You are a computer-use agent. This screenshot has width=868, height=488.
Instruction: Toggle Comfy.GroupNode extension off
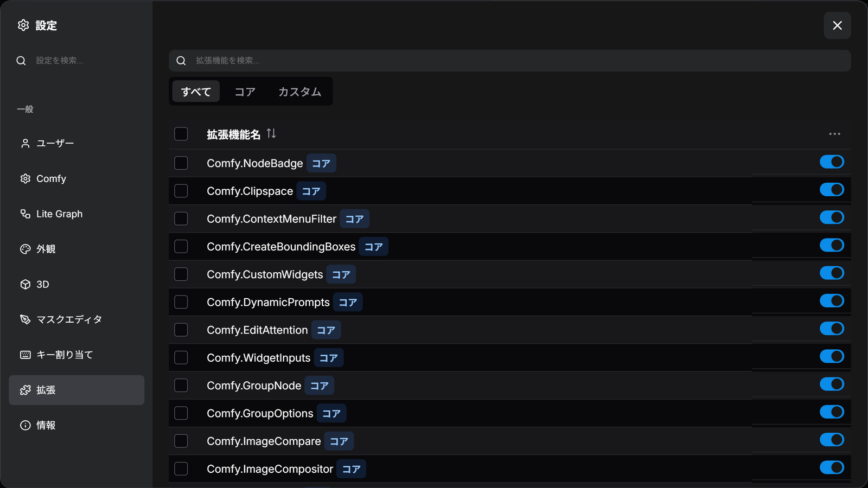click(x=832, y=384)
